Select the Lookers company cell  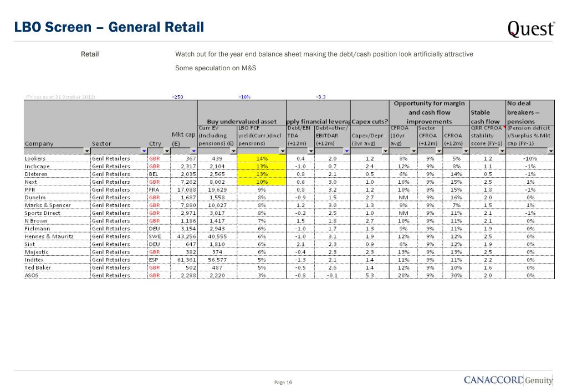[x=57, y=158]
